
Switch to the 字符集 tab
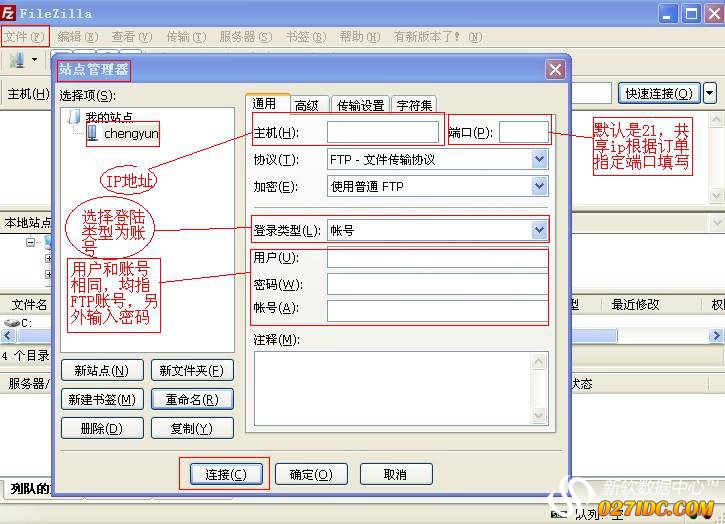pyautogui.click(x=414, y=105)
